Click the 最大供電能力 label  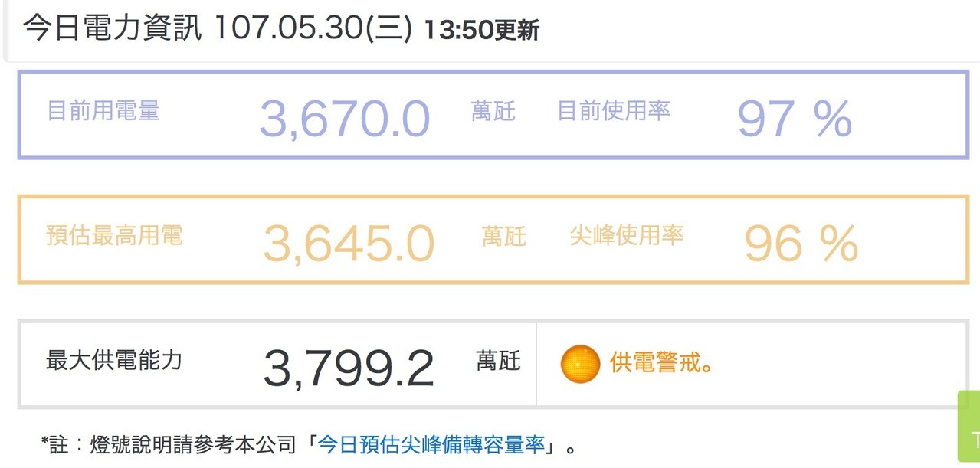pos(115,359)
